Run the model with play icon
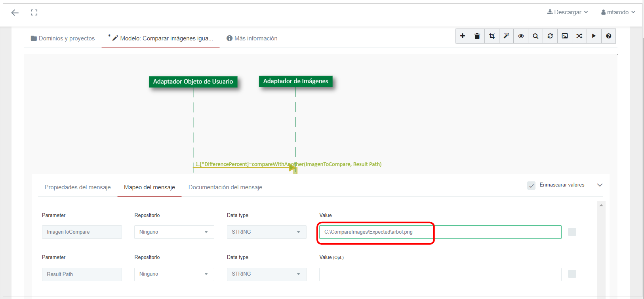 click(x=594, y=36)
